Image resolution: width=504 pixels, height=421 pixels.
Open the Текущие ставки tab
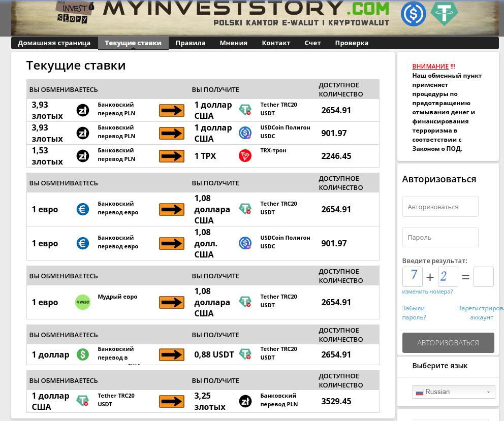coord(133,43)
